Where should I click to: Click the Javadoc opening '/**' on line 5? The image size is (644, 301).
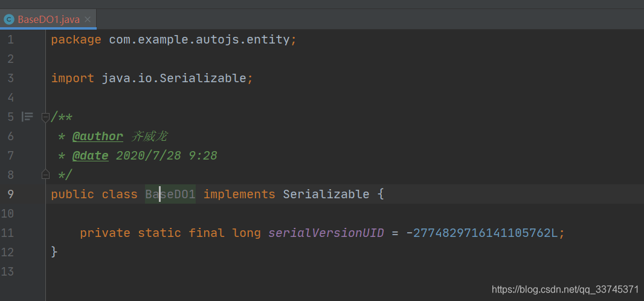tap(62, 117)
